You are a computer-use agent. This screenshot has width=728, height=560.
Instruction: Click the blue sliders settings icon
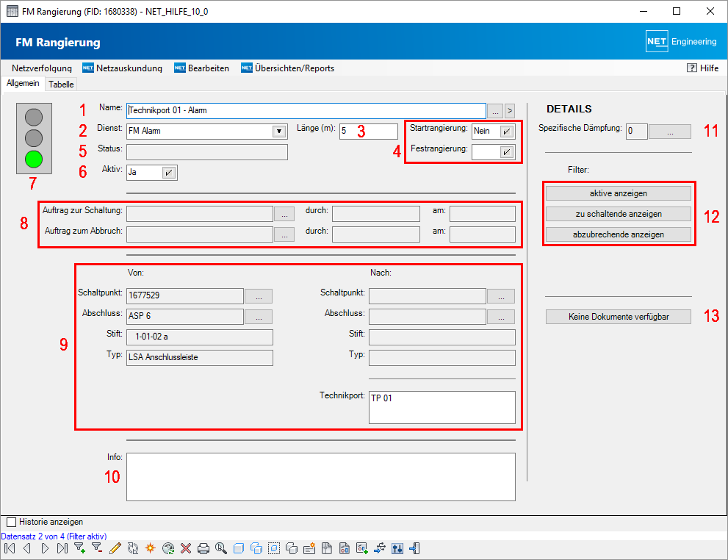tap(397, 548)
